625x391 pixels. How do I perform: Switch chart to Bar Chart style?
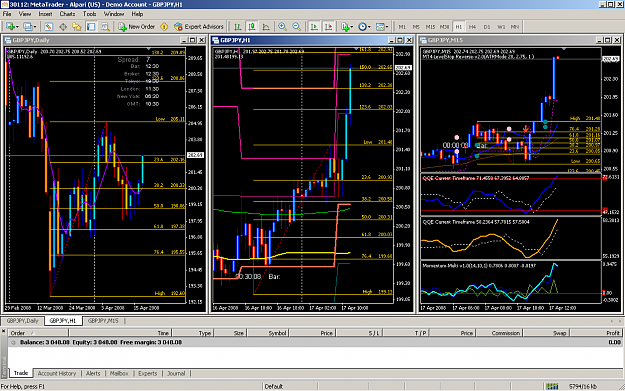pyautogui.click(x=238, y=27)
